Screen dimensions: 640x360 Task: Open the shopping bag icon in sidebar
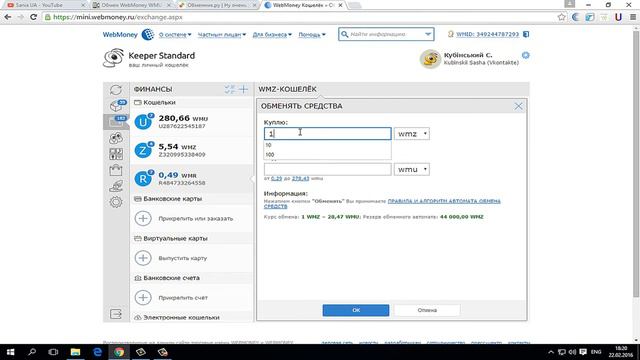click(x=116, y=170)
